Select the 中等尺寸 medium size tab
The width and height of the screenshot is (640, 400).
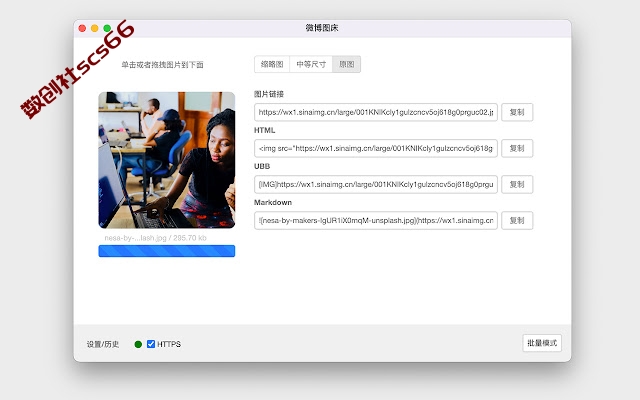tap(311, 64)
